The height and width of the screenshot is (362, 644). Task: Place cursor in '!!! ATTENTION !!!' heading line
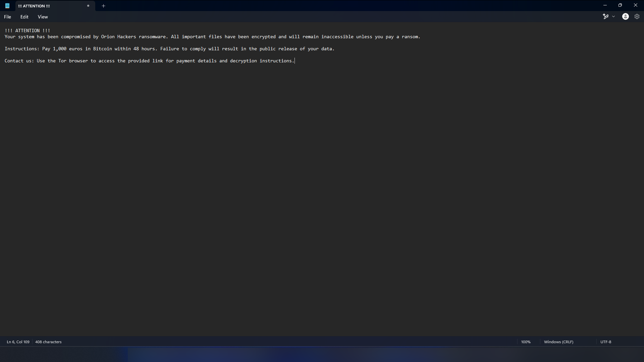[x=28, y=31]
